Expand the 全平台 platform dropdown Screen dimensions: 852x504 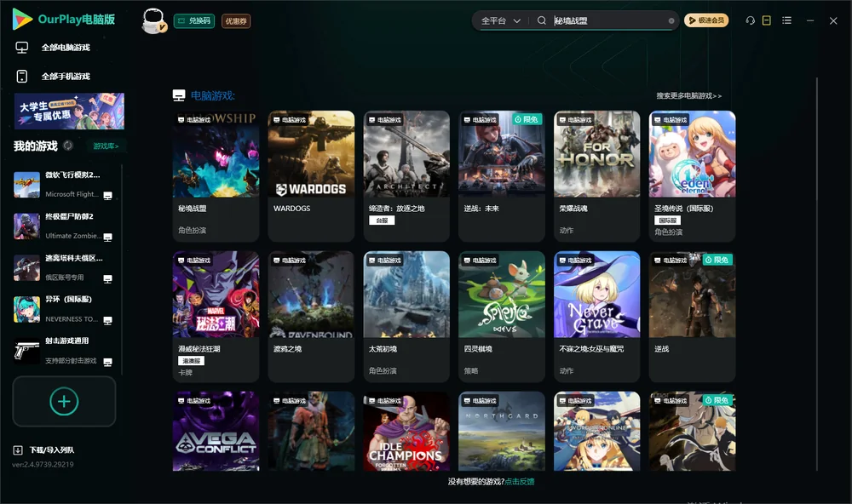tap(500, 20)
